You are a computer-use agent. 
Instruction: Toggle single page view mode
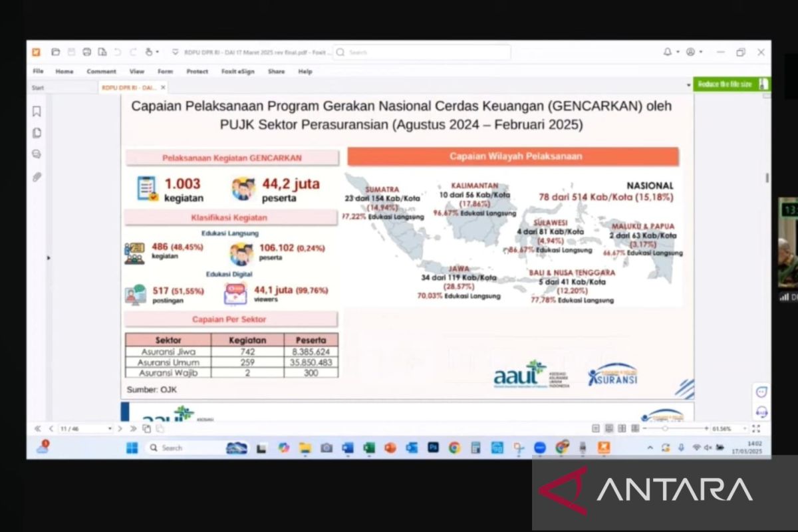tap(595, 429)
